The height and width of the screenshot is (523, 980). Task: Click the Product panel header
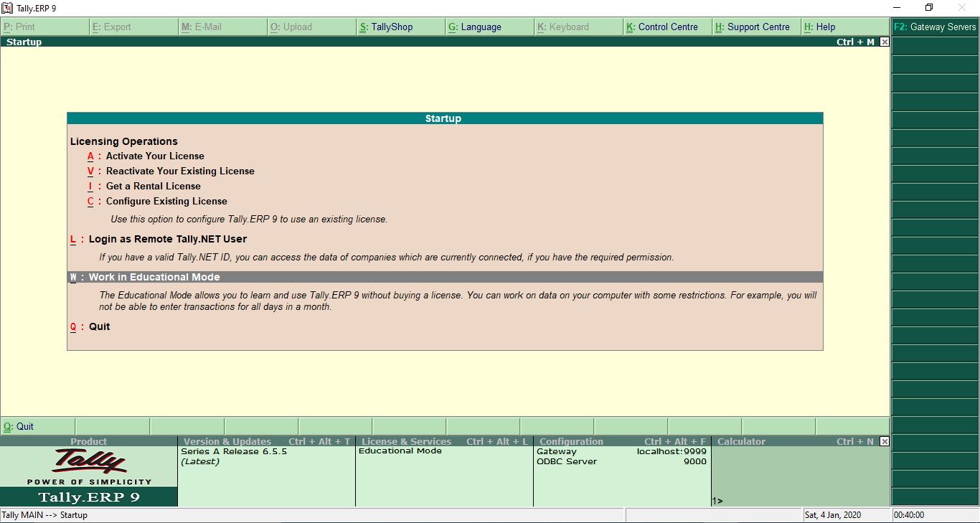tap(89, 441)
